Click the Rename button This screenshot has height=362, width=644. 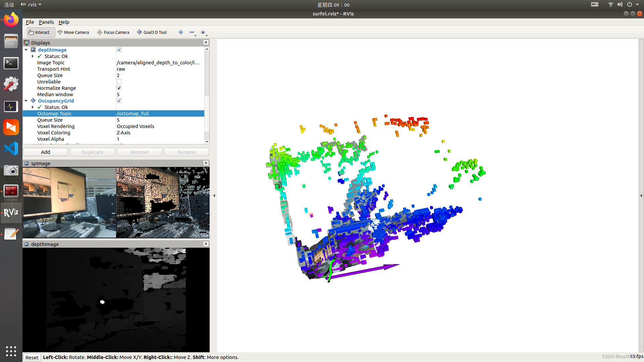coord(186,152)
